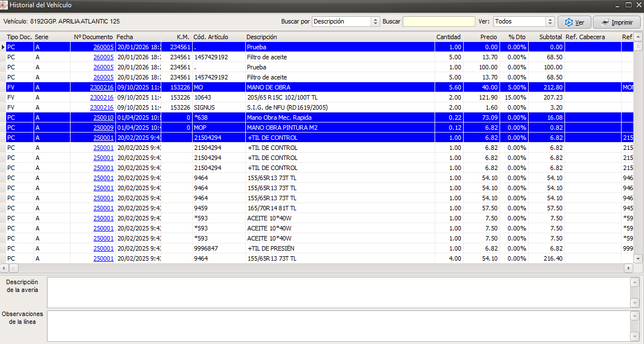Open document 2300216 link in MANO DE OBRA row
The height and width of the screenshot is (344, 644).
pyautogui.click(x=102, y=87)
